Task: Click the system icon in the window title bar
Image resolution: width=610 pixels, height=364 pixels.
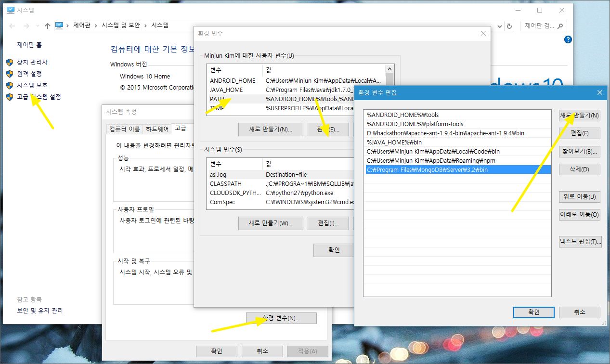Action: click(x=10, y=9)
